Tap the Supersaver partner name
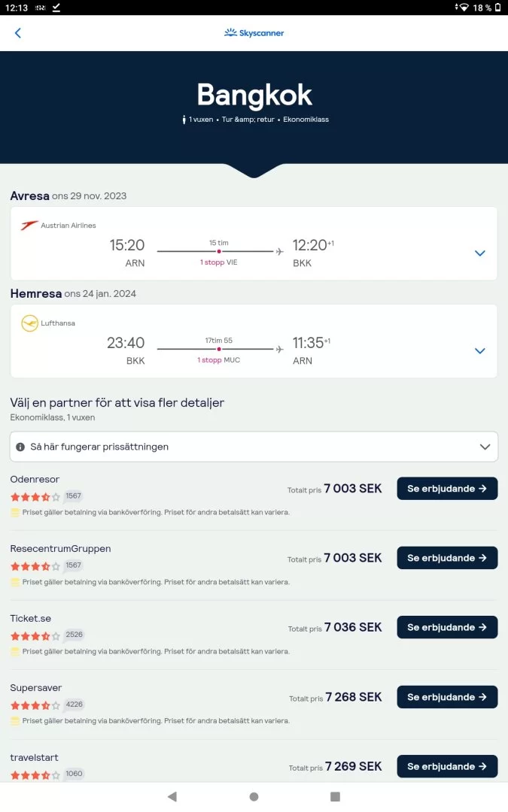 point(36,688)
